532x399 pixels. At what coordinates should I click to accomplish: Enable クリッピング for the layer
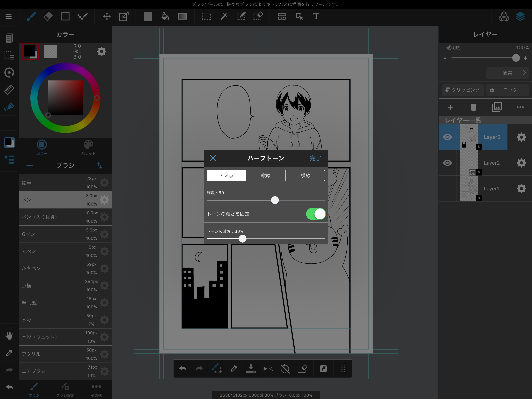coord(462,90)
